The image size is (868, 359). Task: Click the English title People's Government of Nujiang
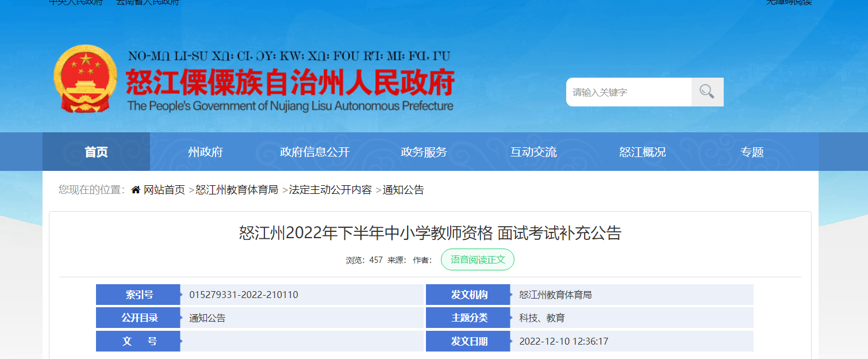(290, 106)
